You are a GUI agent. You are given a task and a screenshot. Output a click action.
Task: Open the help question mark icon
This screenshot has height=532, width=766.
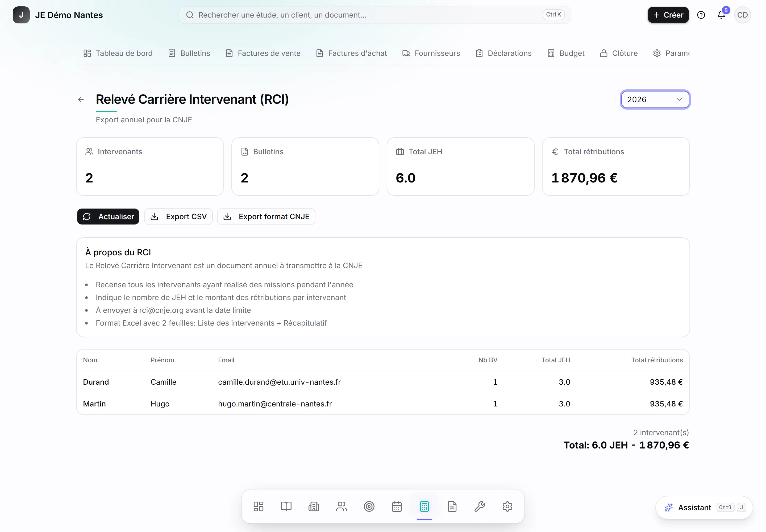(701, 15)
